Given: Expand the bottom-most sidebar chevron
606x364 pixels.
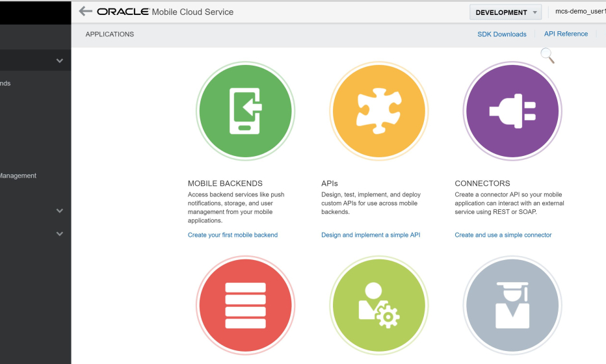Looking at the screenshot, I should 60,234.
